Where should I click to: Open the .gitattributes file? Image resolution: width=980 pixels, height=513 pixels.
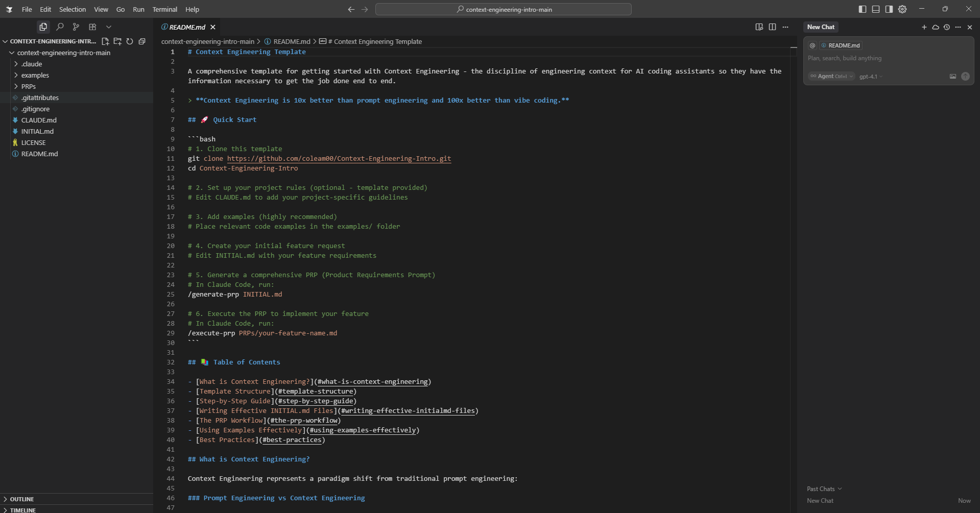pyautogui.click(x=77, y=97)
